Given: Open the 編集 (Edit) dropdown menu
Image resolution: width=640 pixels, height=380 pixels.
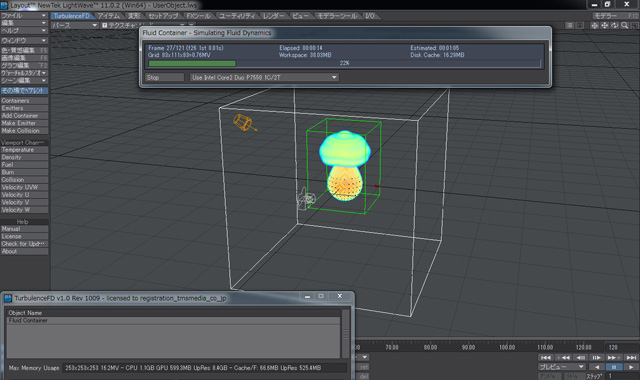Looking at the screenshot, I should click(x=24, y=23).
